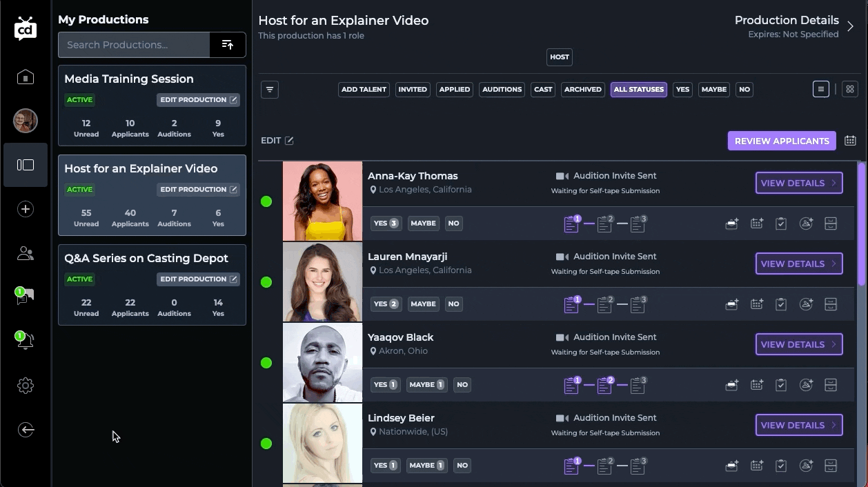Click "Expires: Not Specified" text
The width and height of the screenshot is (868, 487).
point(793,34)
